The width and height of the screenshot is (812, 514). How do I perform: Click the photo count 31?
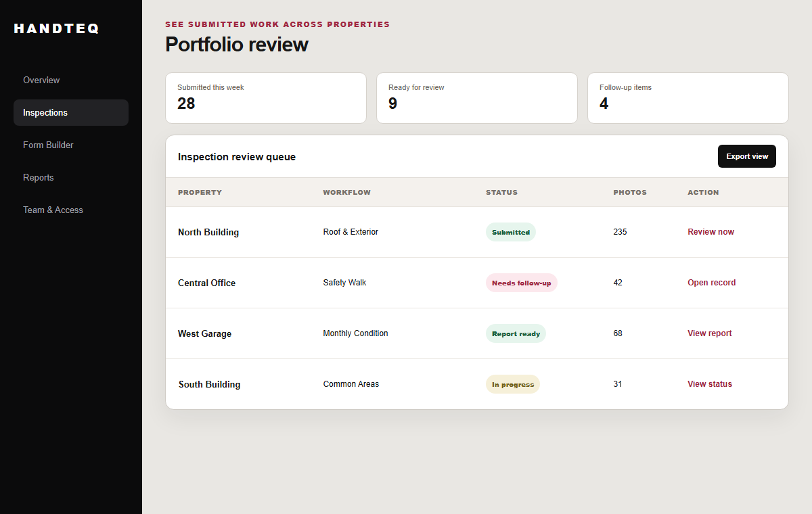[x=618, y=384]
